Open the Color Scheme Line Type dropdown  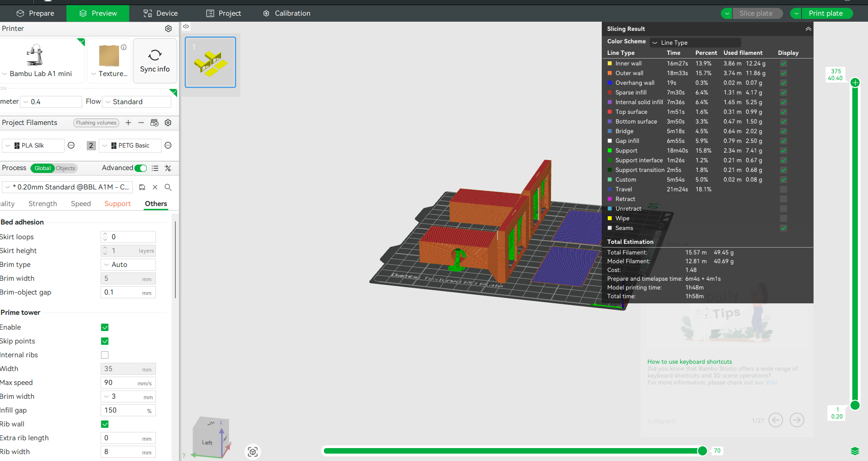[695, 42]
